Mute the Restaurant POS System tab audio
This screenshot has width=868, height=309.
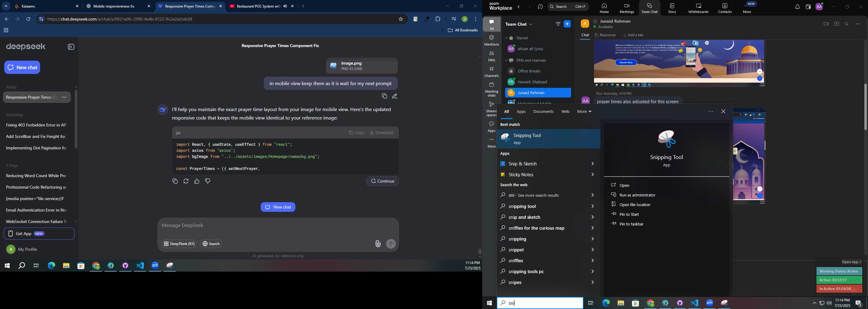click(x=285, y=6)
